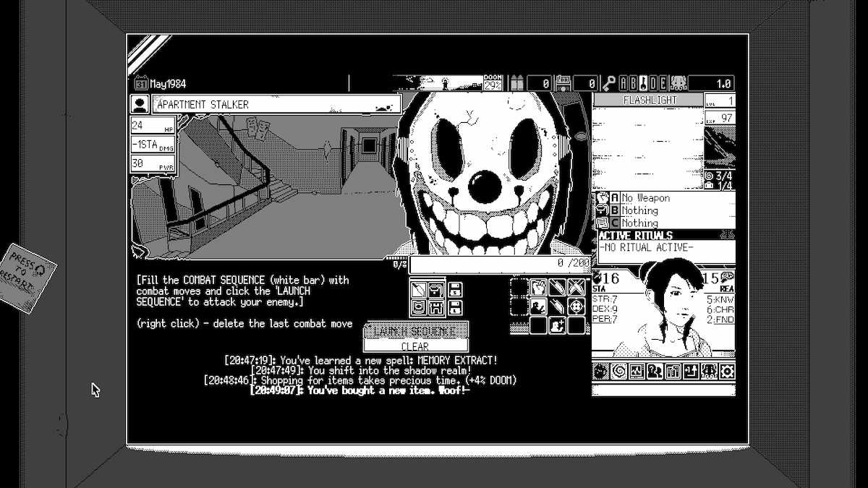This screenshot has width=868, height=488.
Task: Click the white combat sequence bar
Action: click(x=499, y=265)
